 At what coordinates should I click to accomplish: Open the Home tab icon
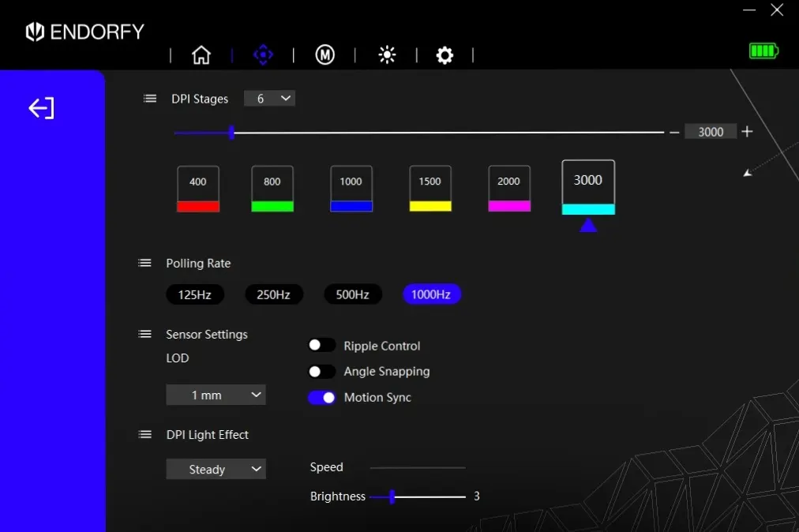click(201, 55)
